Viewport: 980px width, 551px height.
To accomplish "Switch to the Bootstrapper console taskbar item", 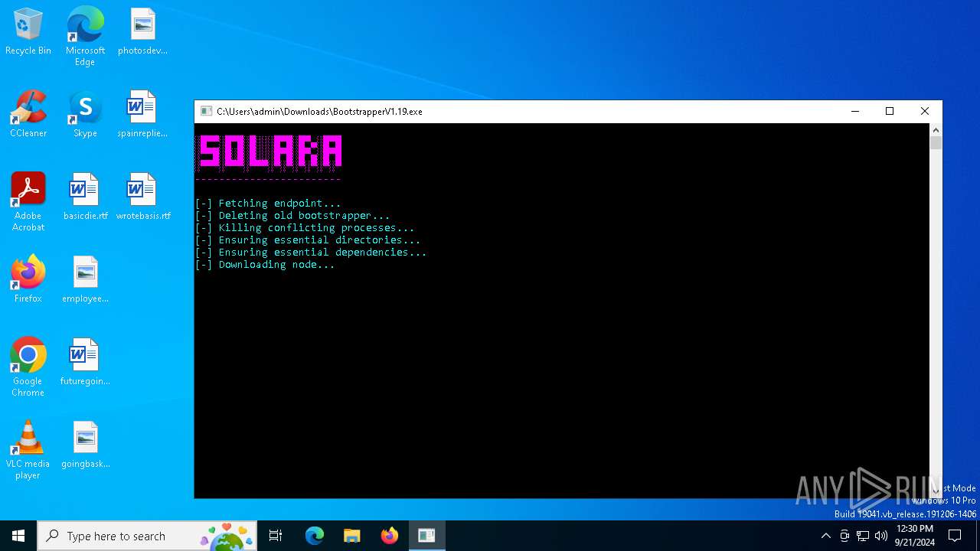I will (427, 536).
